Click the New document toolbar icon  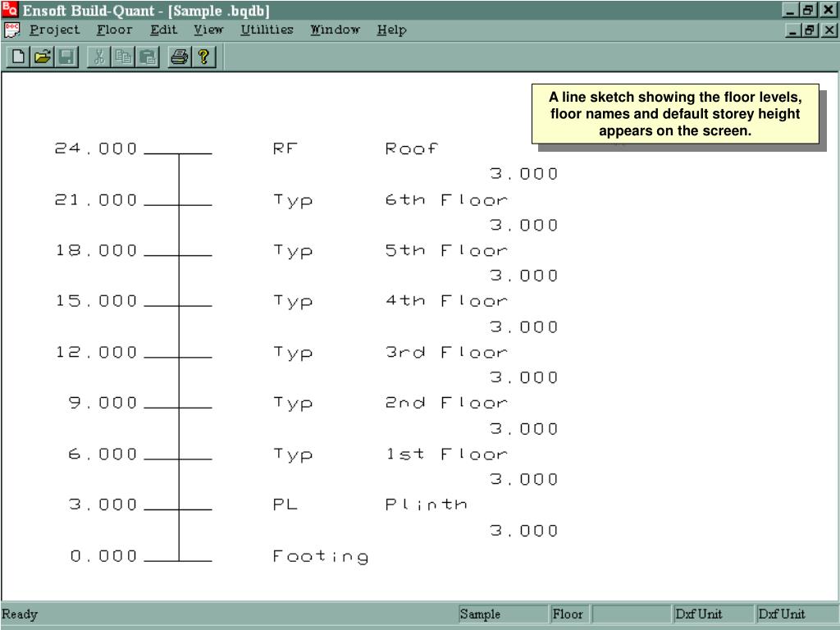18,57
